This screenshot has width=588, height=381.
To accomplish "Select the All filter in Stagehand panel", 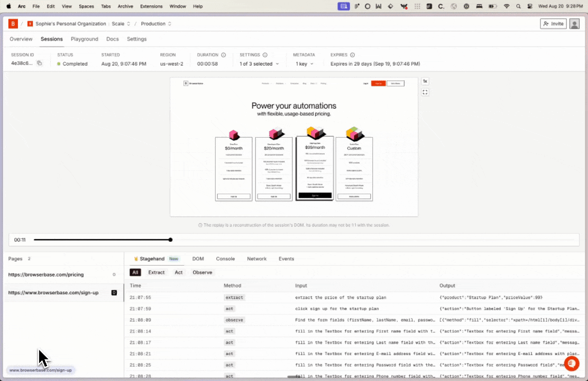I will click(135, 272).
